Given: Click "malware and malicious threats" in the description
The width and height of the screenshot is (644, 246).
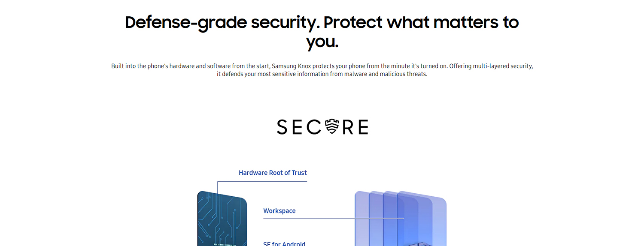Looking at the screenshot, I should coord(386,74).
